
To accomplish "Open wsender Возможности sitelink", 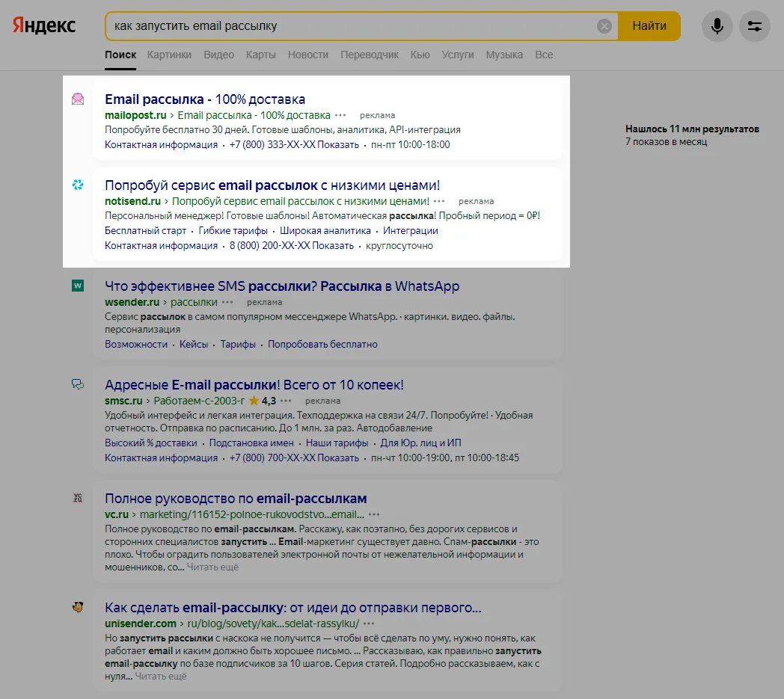I will point(136,344).
